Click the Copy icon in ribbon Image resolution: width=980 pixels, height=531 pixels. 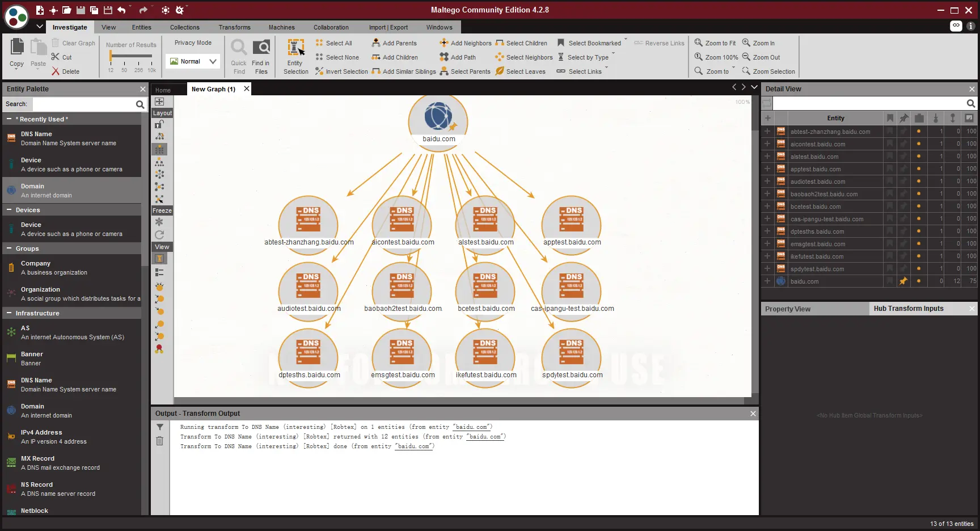pyautogui.click(x=17, y=48)
